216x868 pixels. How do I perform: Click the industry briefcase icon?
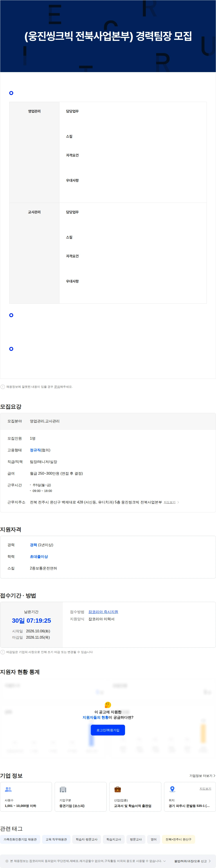118,789
